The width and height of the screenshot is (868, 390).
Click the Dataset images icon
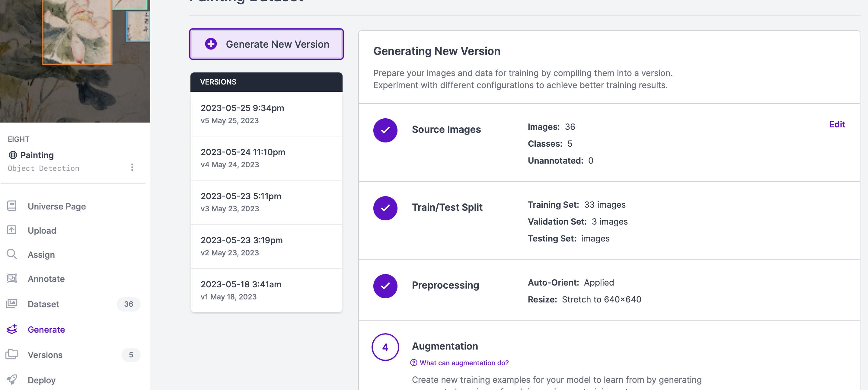12,304
